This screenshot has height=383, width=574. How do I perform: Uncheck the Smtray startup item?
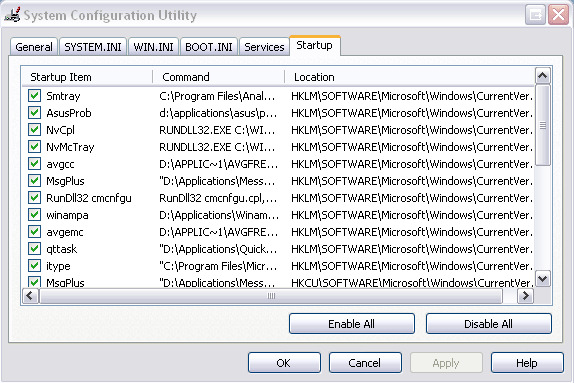pos(34,96)
